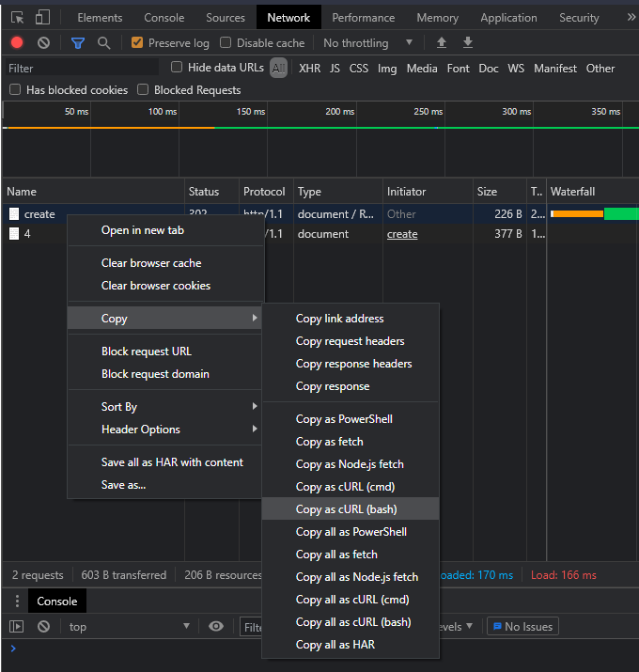Choose Copy as Node.js fetch

tap(351, 463)
